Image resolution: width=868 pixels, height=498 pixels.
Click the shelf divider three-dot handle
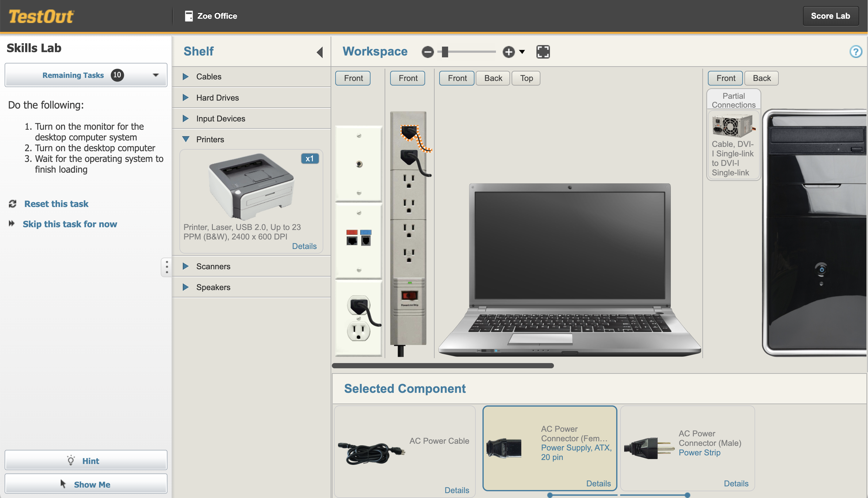pos(167,267)
